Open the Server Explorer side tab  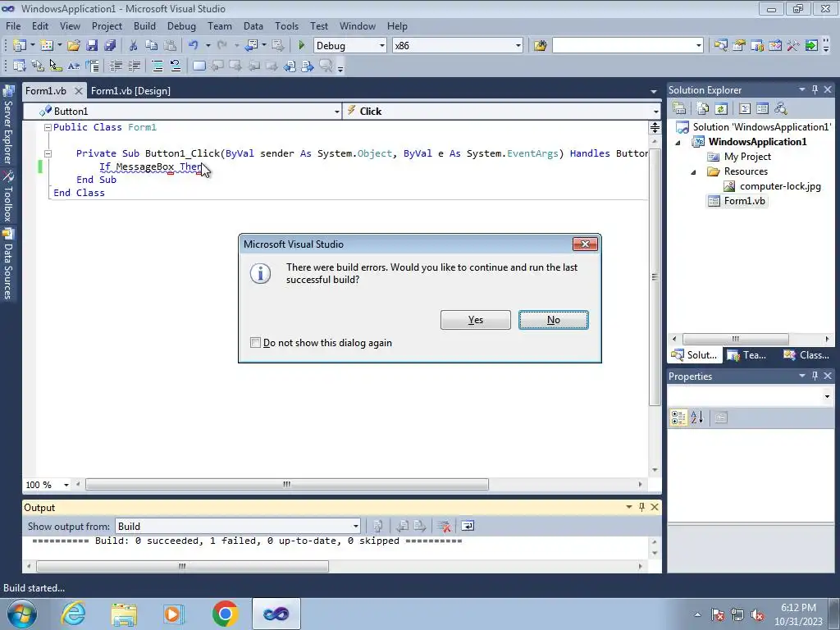tap(8, 126)
